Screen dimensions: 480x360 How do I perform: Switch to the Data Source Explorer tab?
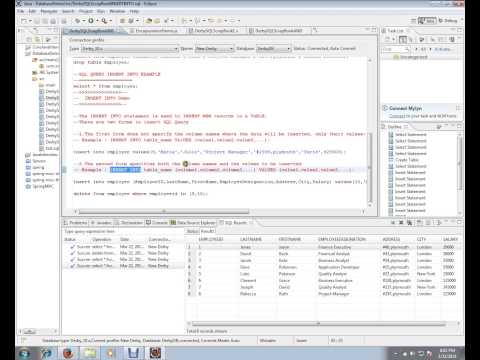tap(193, 223)
